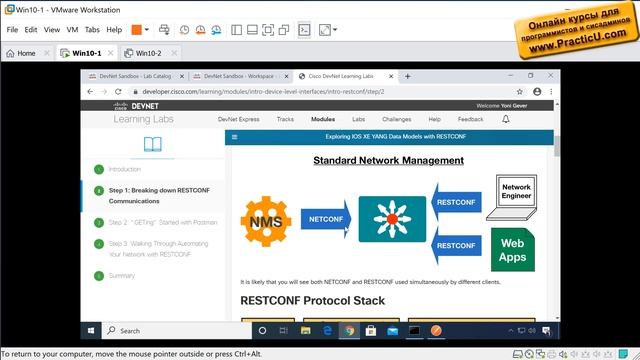The image size is (640, 360).
Task: Close the Cisco DevNet Learning Labs tab
Action: 391,76
